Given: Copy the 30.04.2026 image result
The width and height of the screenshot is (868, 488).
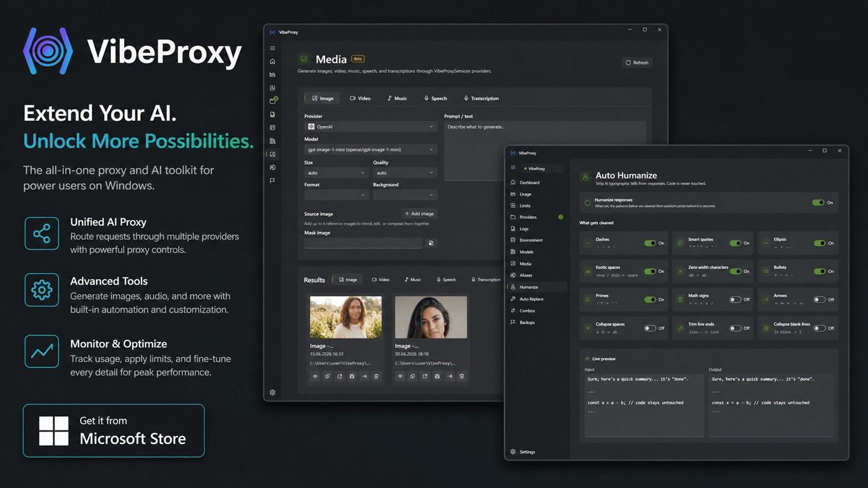Looking at the screenshot, I should (x=413, y=376).
